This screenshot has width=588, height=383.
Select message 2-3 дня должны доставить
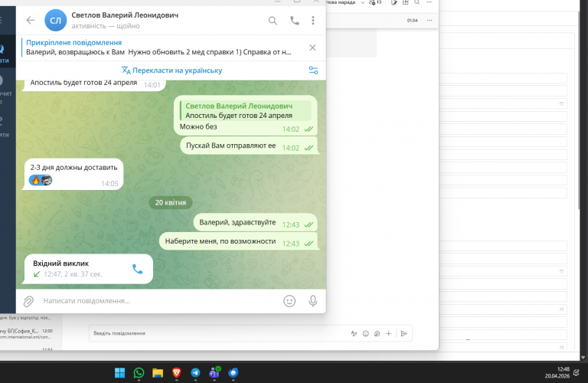(73, 168)
